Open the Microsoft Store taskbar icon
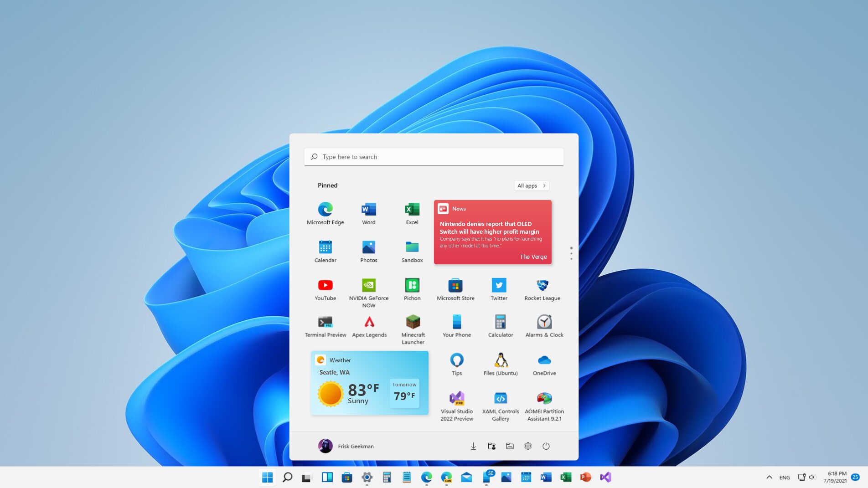868x488 pixels. pyautogui.click(x=347, y=477)
